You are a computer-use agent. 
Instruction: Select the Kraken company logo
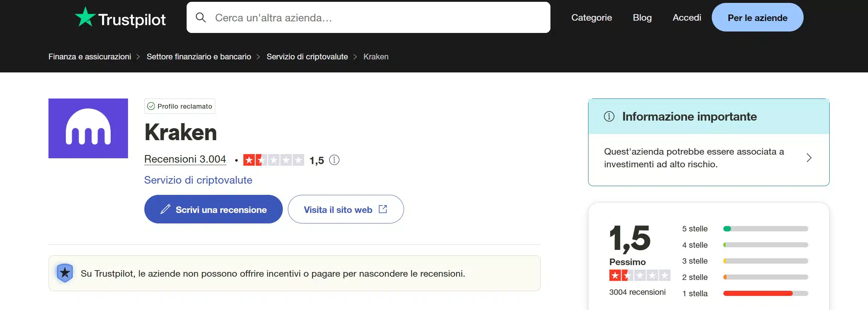tap(88, 128)
